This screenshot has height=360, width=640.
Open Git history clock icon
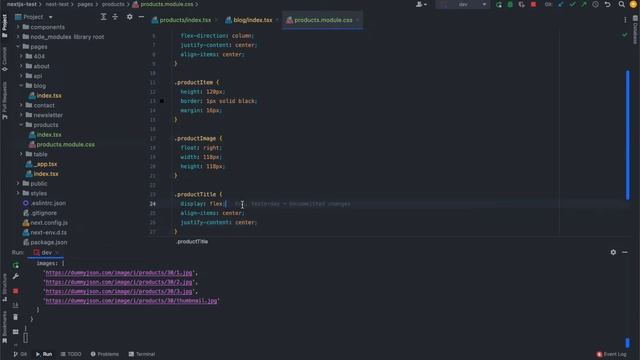596,4
